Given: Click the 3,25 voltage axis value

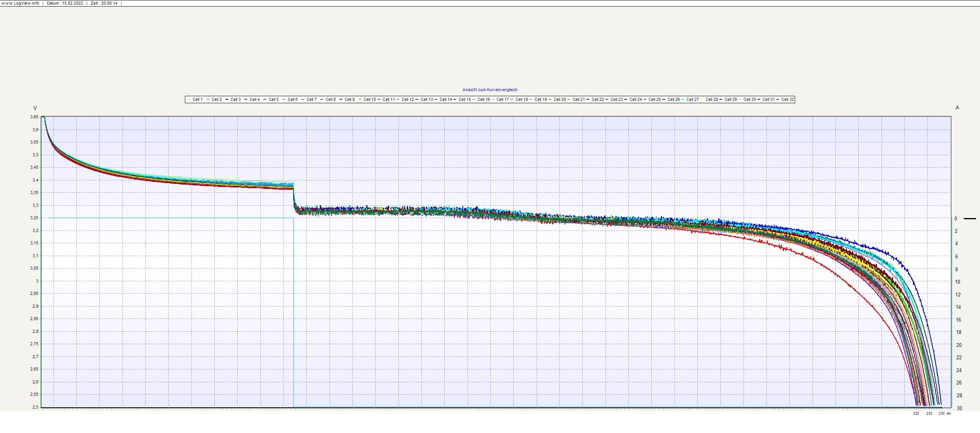Looking at the screenshot, I should (x=34, y=218).
